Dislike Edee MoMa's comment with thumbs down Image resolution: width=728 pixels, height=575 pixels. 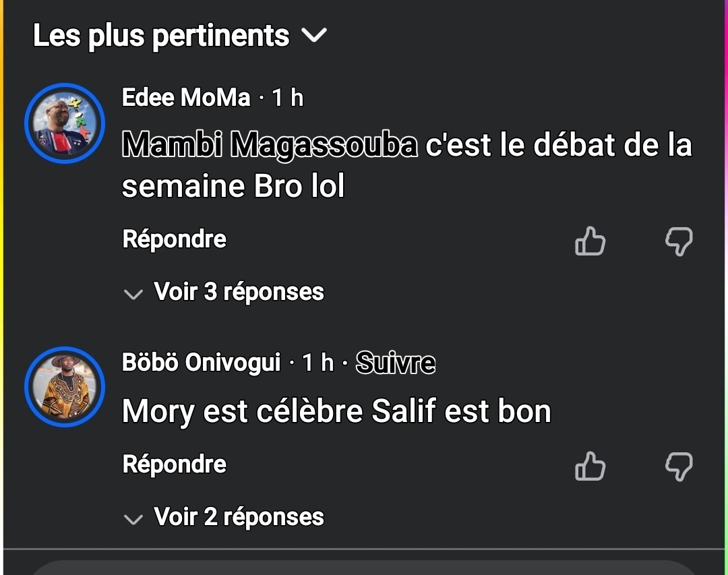point(679,241)
